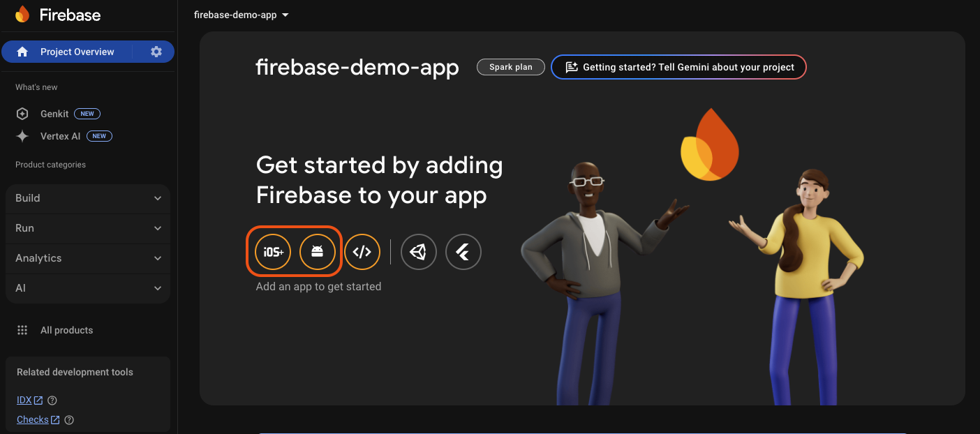Click the Gemini chat sparkle icon in the banner button
Image resolution: width=980 pixels, height=434 pixels.
572,67
